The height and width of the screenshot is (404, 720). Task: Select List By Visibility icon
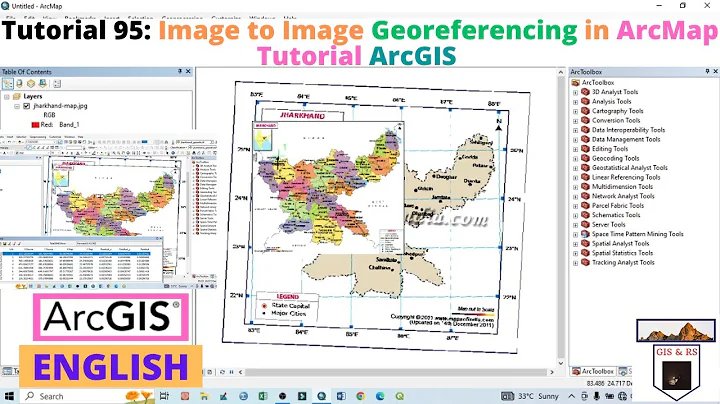31,84
